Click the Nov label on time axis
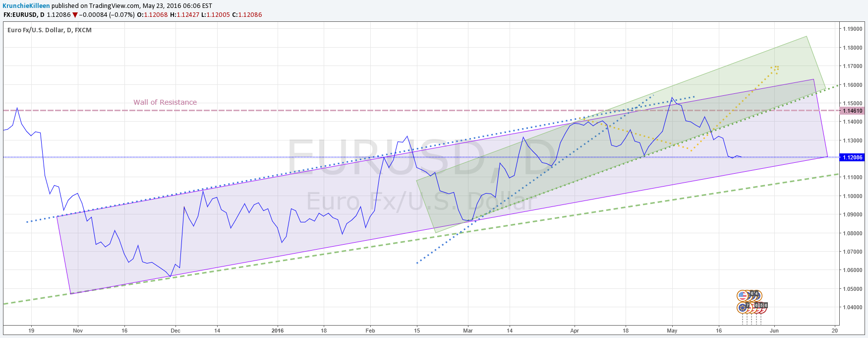868x338 pixels. 78,331
